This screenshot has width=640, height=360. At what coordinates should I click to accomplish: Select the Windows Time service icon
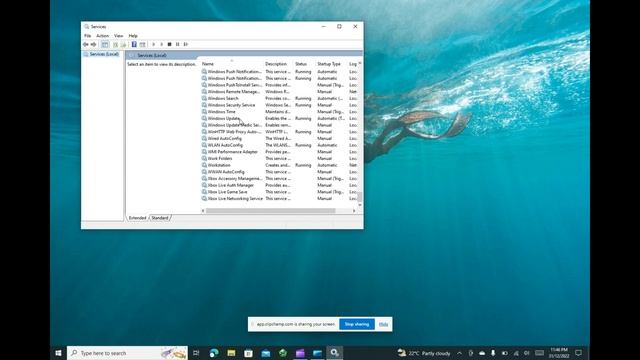tap(204, 111)
